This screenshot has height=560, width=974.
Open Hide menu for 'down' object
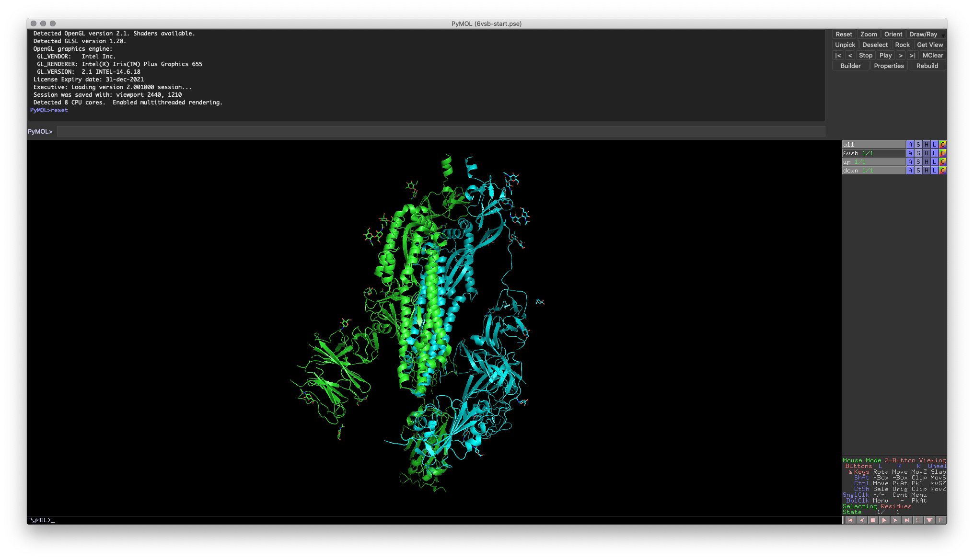point(927,171)
